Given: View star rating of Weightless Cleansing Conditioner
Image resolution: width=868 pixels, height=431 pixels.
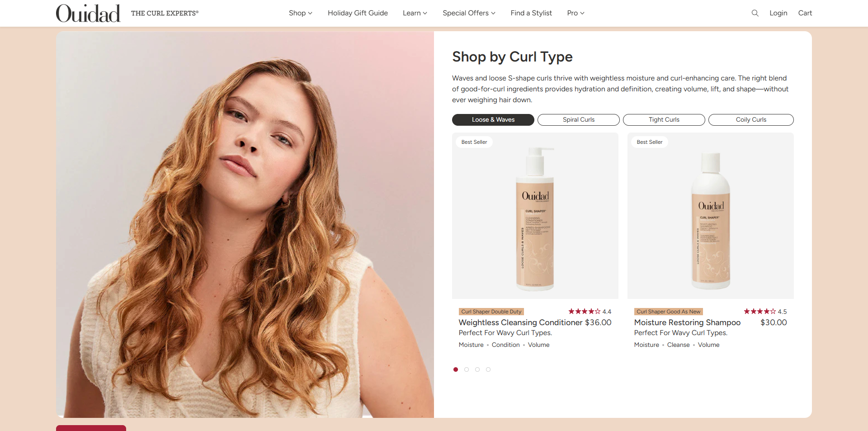Looking at the screenshot, I should (590, 312).
